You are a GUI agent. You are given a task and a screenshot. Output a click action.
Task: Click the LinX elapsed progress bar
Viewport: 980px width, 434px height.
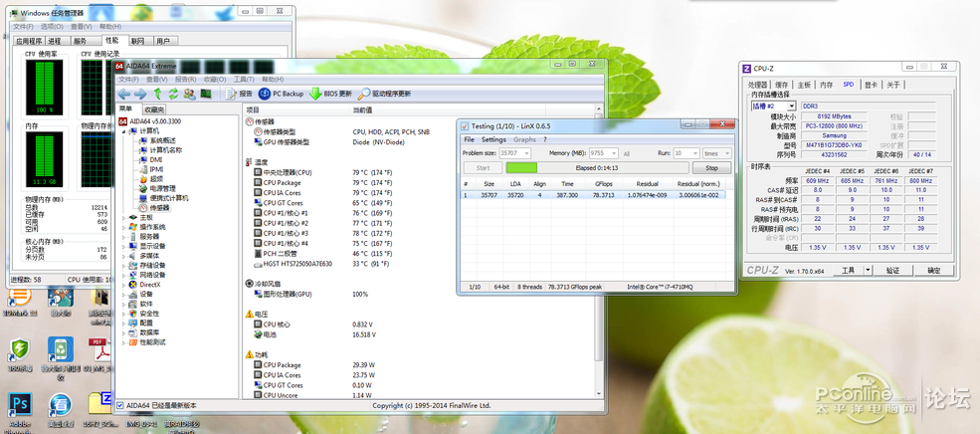pyautogui.click(x=598, y=168)
